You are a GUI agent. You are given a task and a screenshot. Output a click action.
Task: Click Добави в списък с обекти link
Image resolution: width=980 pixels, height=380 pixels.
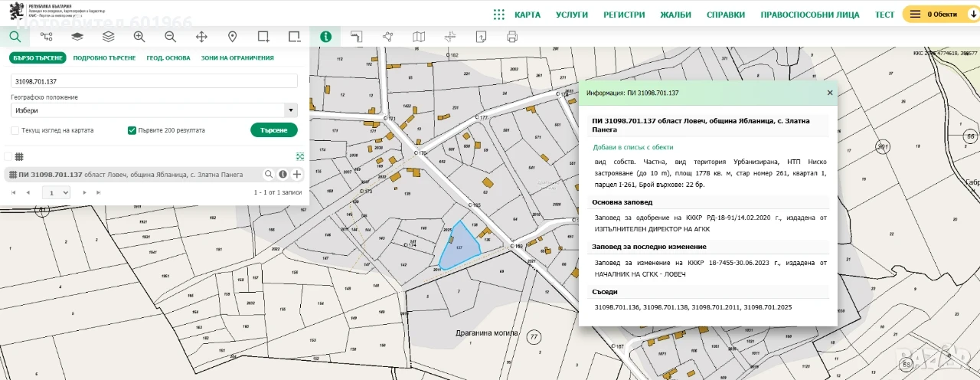click(633, 147)
